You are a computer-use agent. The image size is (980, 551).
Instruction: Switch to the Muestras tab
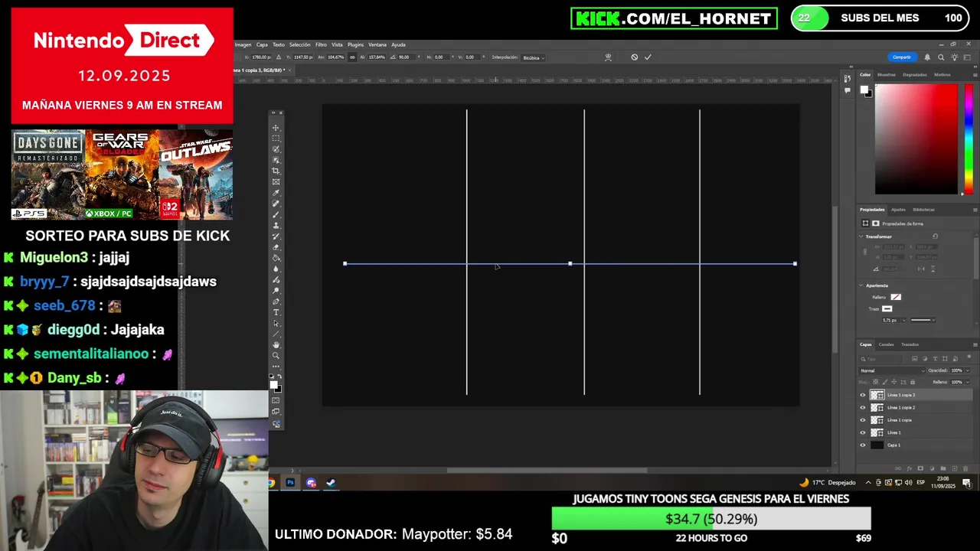click(886, 75)
